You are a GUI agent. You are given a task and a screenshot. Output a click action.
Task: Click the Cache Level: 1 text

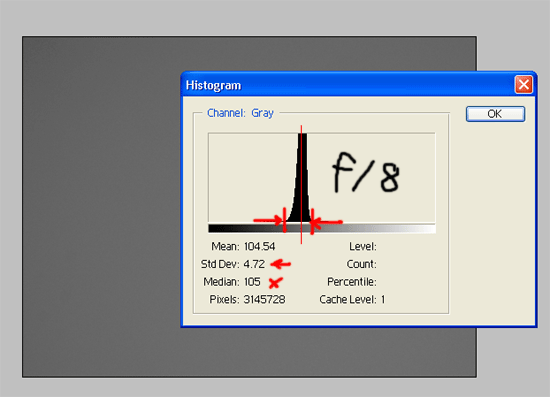tap(352, 300)
